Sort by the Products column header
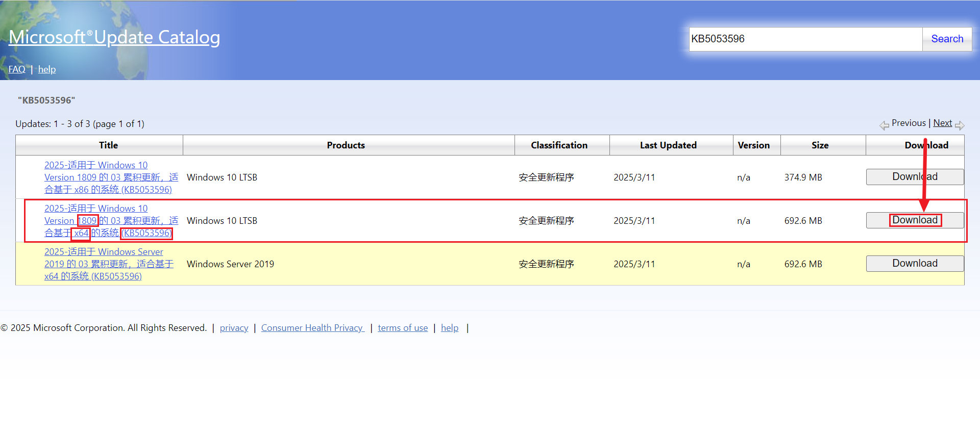The width and height of the screenshot is (980, 437). [349, 145]
